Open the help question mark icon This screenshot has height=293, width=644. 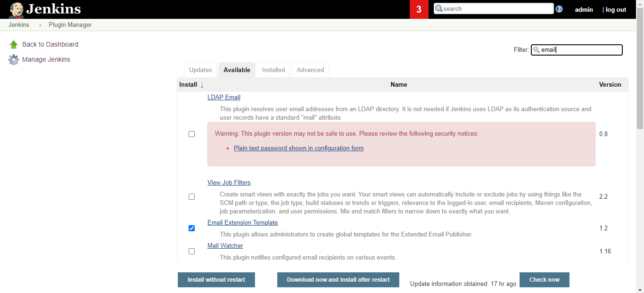(x=559, y=8)
